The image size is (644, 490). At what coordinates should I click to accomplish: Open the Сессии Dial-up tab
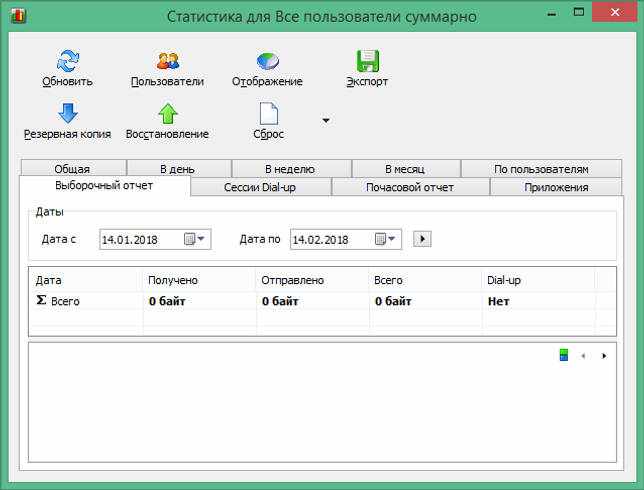point(260,187)
